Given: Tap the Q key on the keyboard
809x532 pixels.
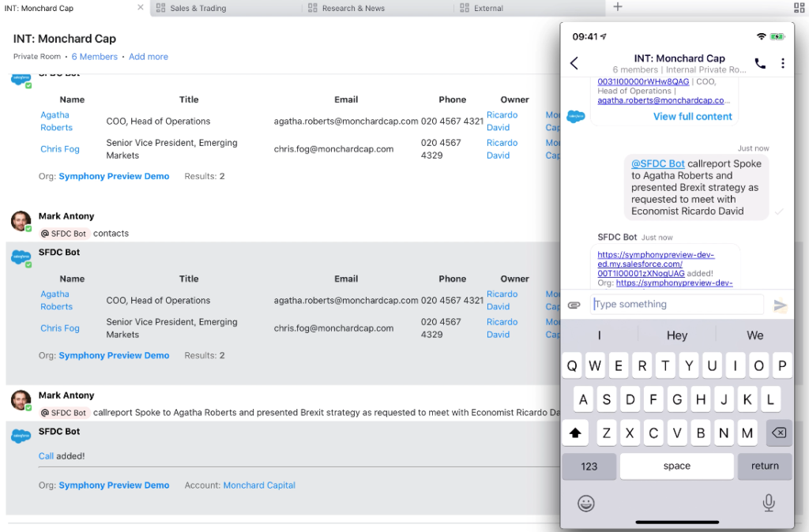Looking at the screenshot, I should 572,366.
